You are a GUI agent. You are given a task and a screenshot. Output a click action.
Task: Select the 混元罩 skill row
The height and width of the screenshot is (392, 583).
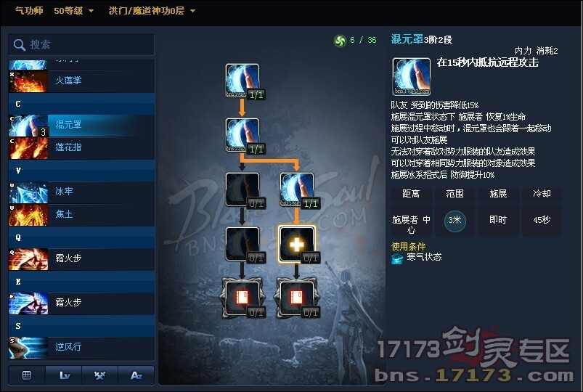tap(81, 126)
